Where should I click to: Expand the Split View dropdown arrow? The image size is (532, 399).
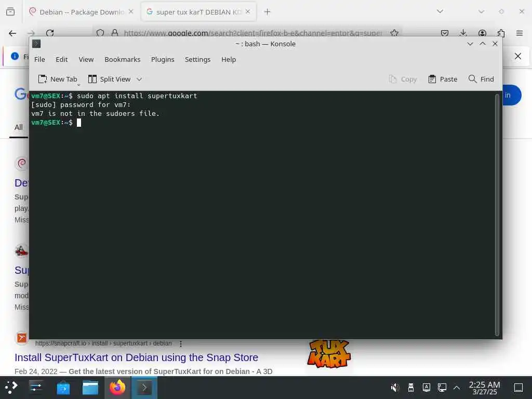point(139,79)
